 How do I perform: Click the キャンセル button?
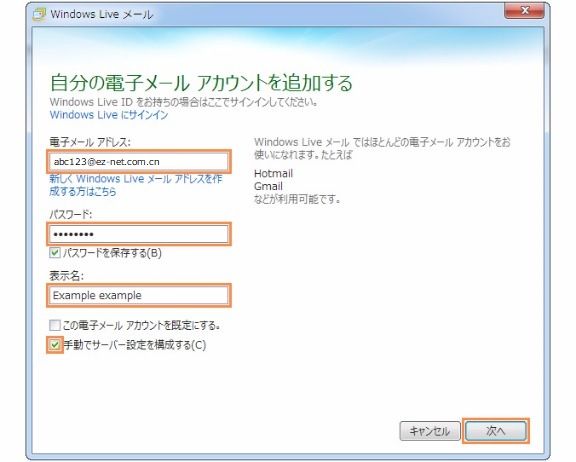click(430, 431)
